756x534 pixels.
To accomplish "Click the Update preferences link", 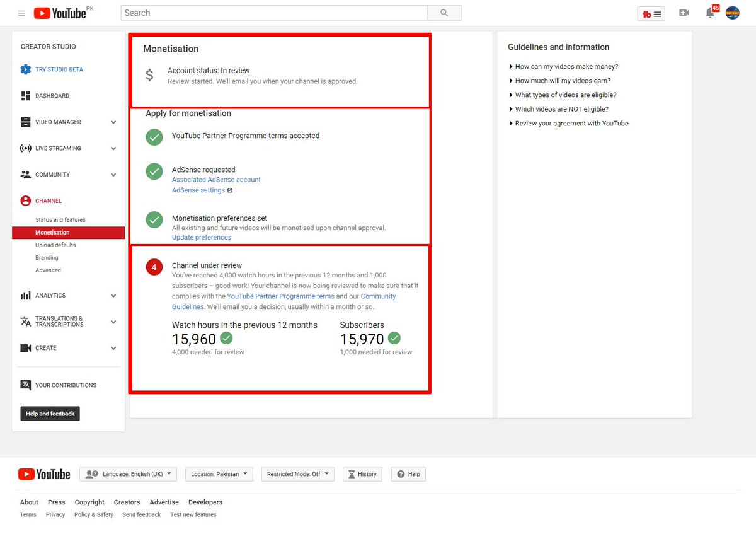I will pos(202,238).
